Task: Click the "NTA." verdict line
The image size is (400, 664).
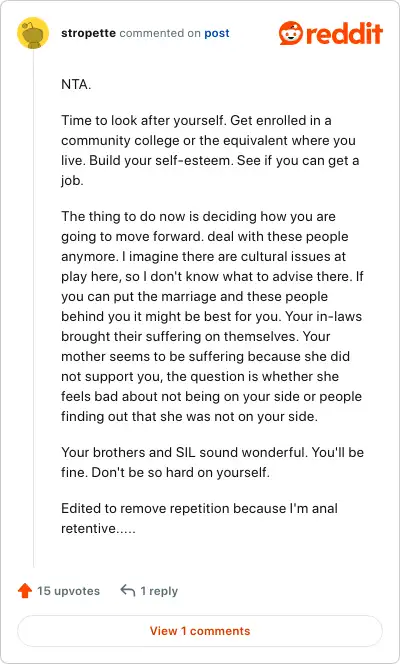Action: click(76, 85)
